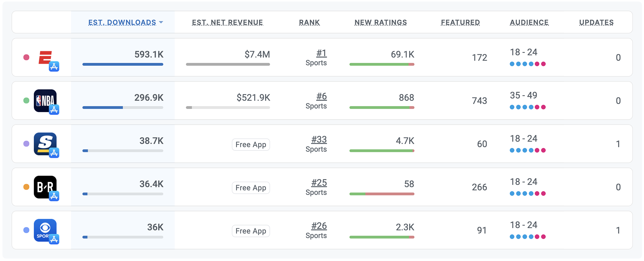Viewport: 644px width, 261px height.
Task: Switch to the RANK column header
Action: click(x=309, y=22)
